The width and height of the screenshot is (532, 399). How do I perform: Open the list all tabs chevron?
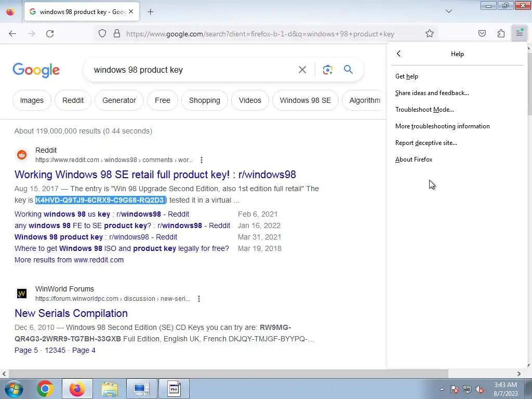(x=449, y=11)
